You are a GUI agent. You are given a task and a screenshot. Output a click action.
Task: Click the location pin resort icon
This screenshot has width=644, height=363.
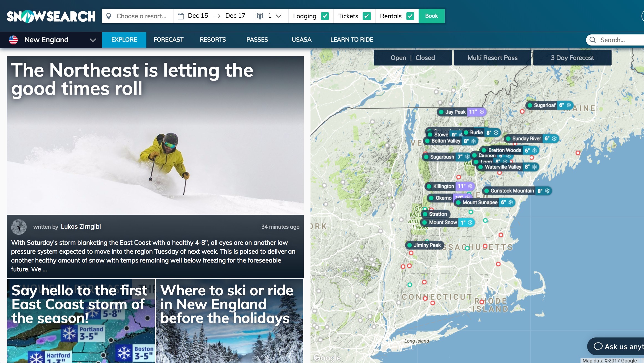tap(109, 16)
